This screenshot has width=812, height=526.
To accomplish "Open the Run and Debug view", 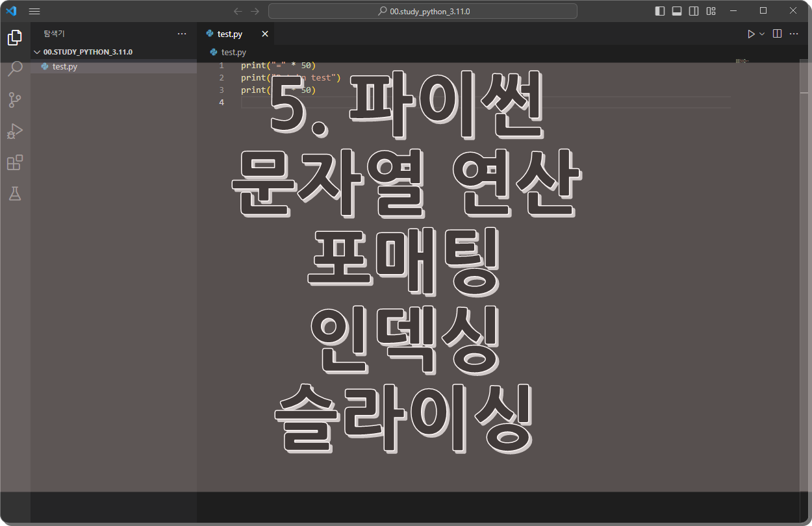I will click(x=14, y=131).
